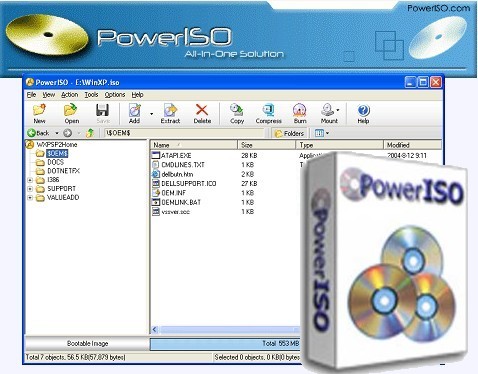478x374 pixels.
Task: Click the OEMLINK.BAT file icon
Action: point(156,202)
